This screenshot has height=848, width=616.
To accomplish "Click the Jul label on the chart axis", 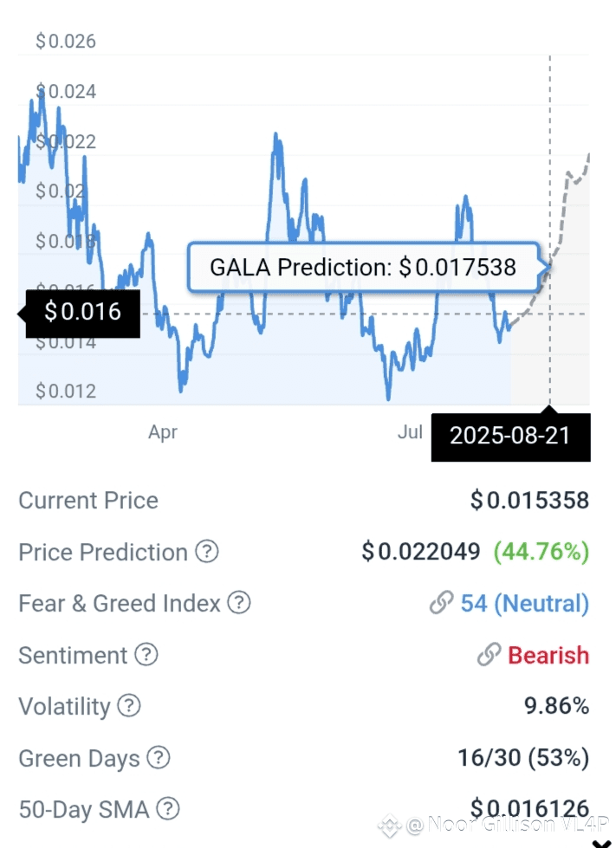I will [x=410, y=432].
